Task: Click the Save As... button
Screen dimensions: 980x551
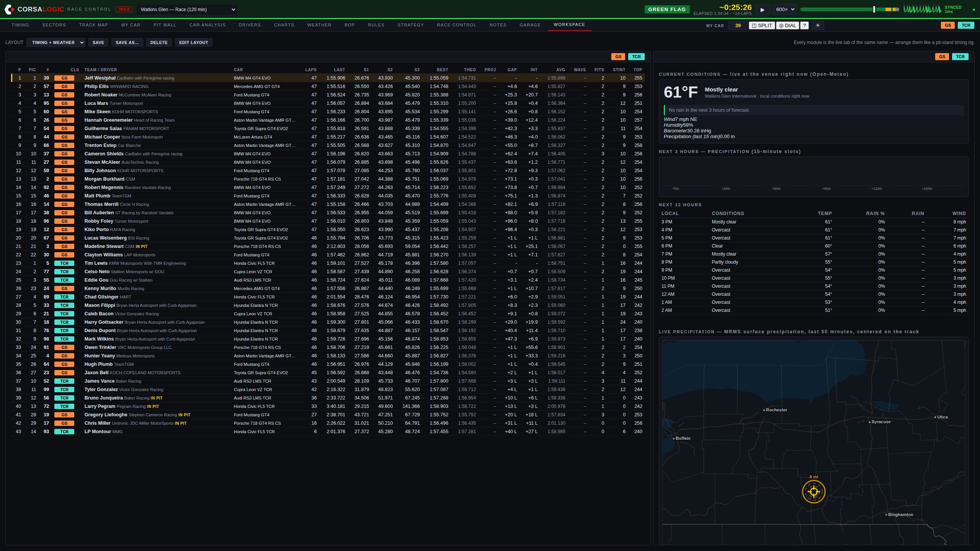Action: [x=127, y=42]
